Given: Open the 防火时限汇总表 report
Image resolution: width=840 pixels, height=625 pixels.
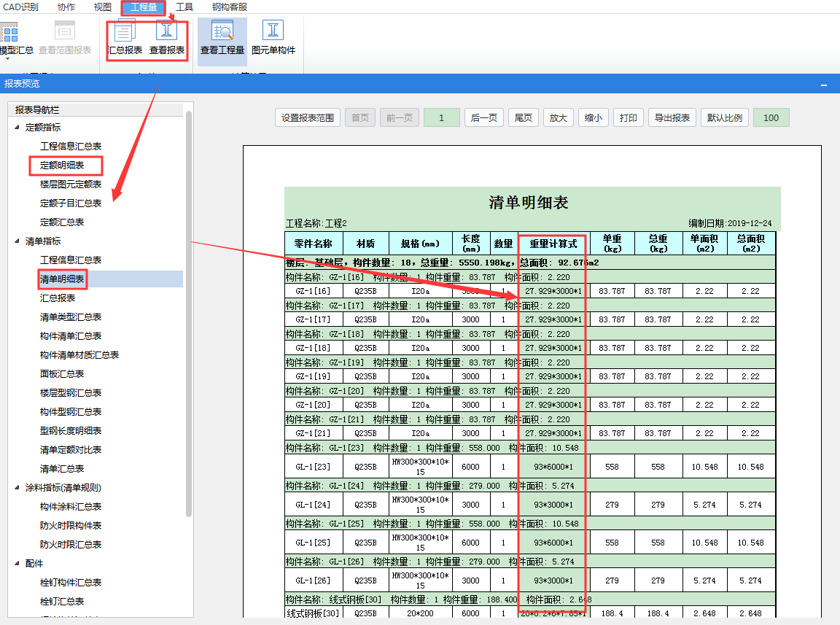Looking at the screenshot, I should tap(71, 545).
